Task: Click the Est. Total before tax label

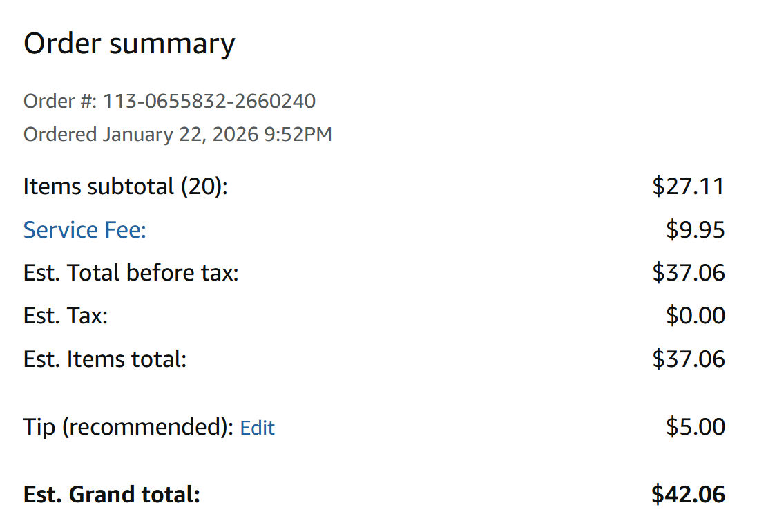Action: tap(131, 273)
